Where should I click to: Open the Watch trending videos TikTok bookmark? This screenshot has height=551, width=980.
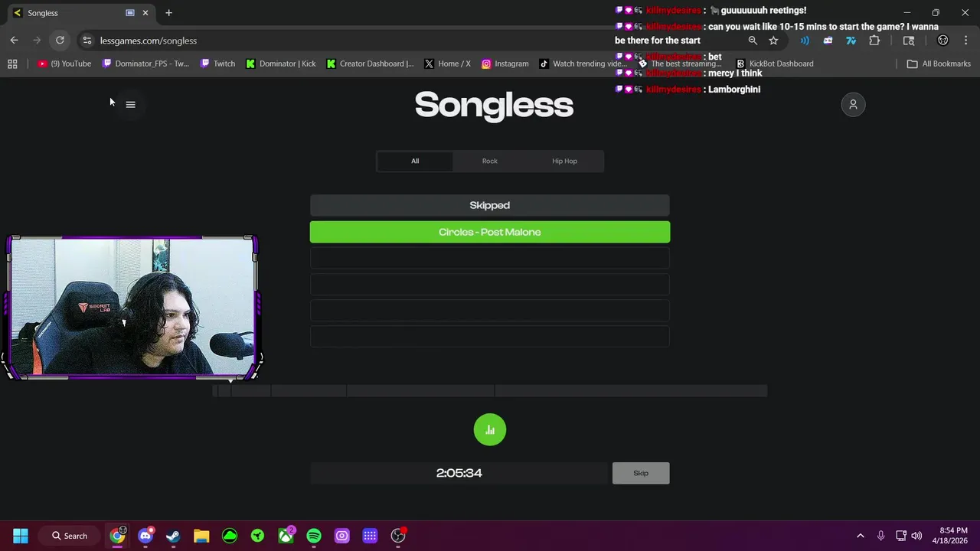583,64
